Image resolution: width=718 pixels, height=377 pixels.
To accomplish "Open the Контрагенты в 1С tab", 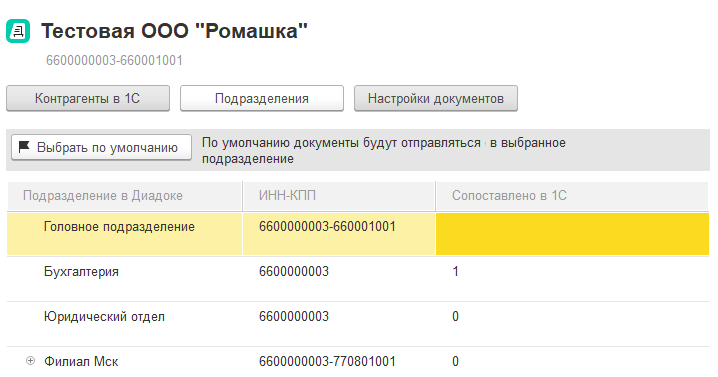I will click(88, 98).
